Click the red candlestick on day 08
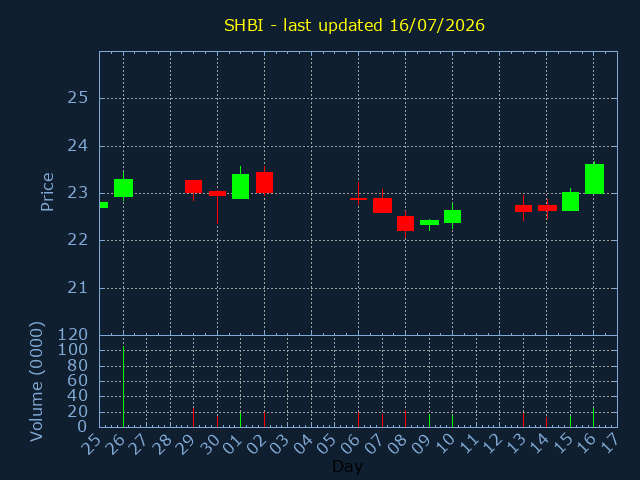 [405, 224]
